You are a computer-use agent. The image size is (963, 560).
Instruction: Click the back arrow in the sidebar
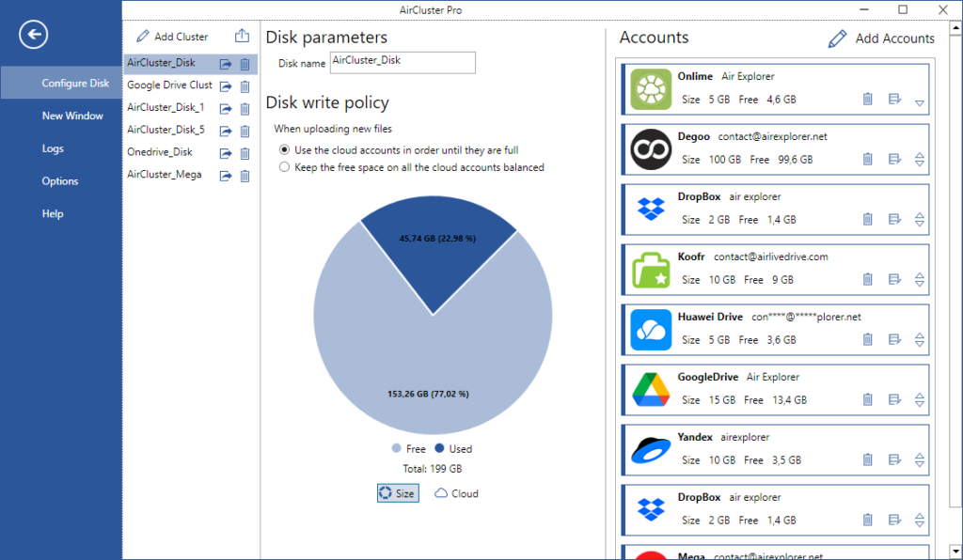tap(33, 34)
